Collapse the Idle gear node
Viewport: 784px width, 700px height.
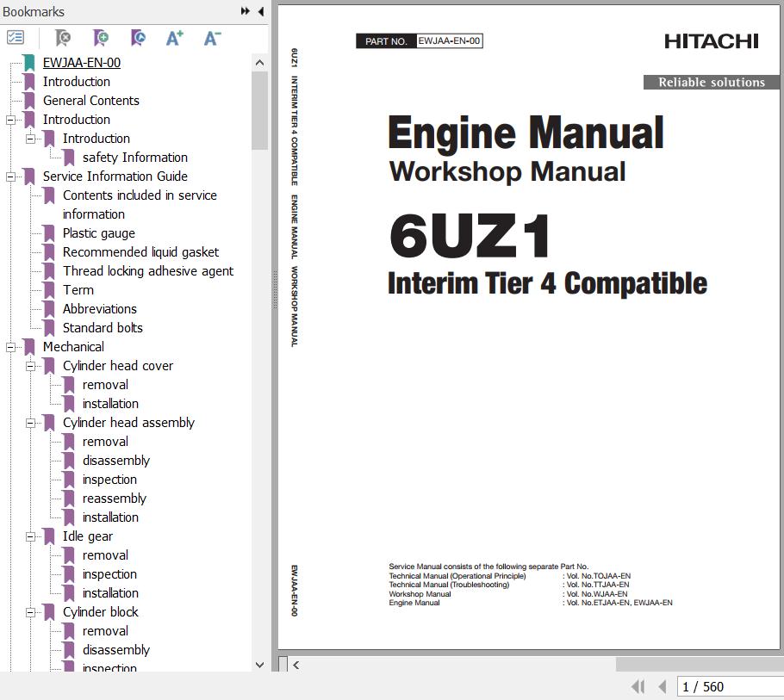pyautogui.click(x=30, y=536)
